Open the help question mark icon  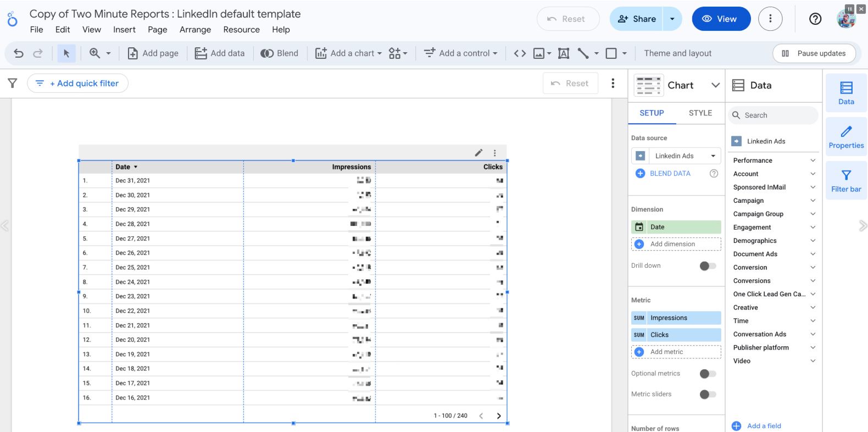click(815, 19)
